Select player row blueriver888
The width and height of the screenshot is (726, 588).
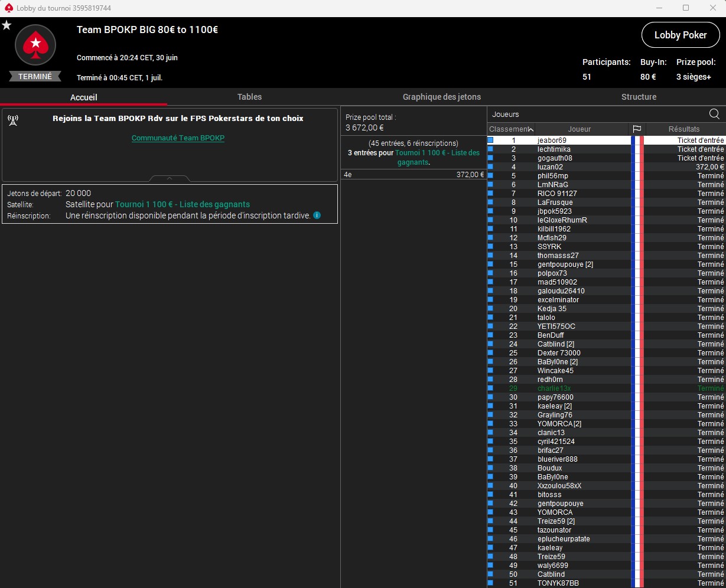pos(606,459)
